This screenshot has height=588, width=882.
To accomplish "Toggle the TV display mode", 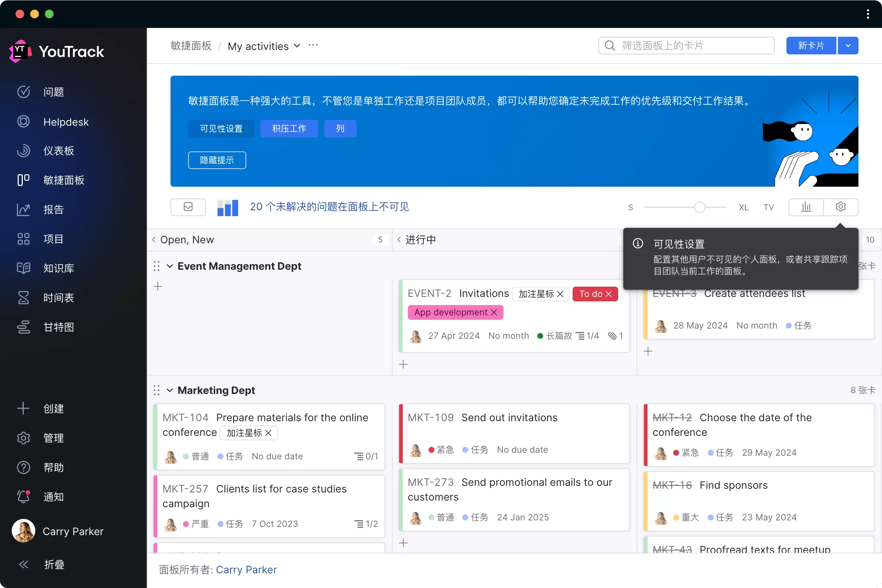I will pos(768,207).
